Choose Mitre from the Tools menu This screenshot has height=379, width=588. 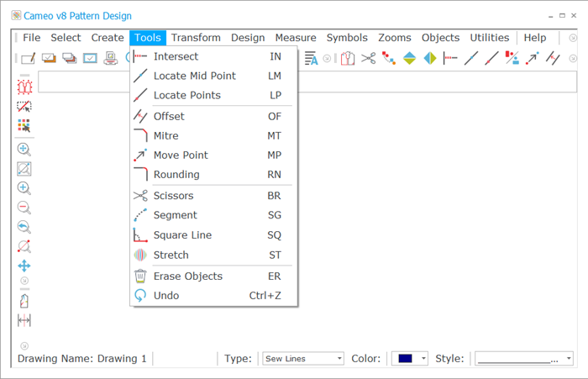click(213, 136)
